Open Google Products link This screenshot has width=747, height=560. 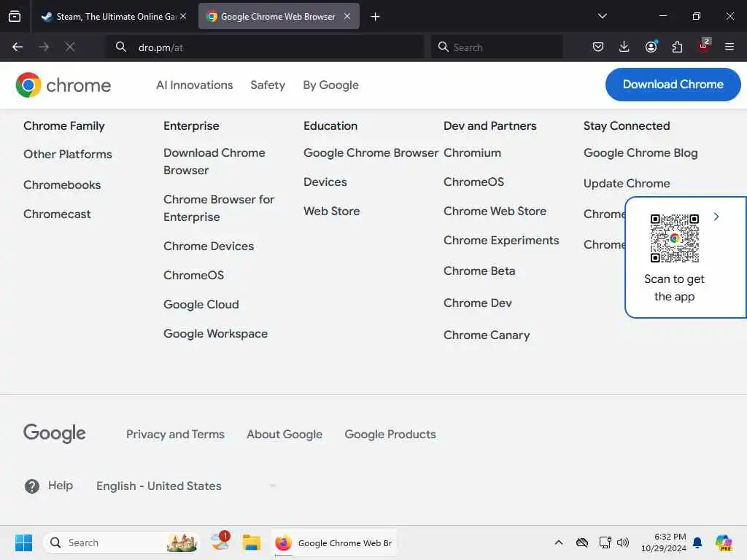390,435
